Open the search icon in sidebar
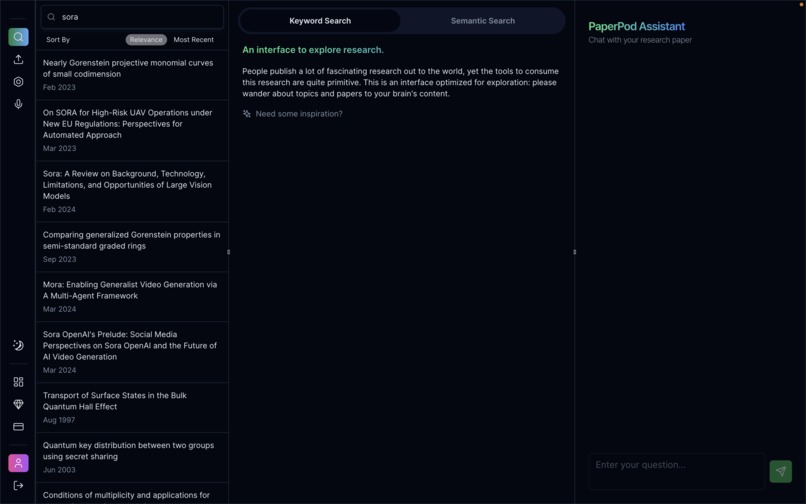The height and width of the screenshot is (504, 806). (x=19, y=37)
